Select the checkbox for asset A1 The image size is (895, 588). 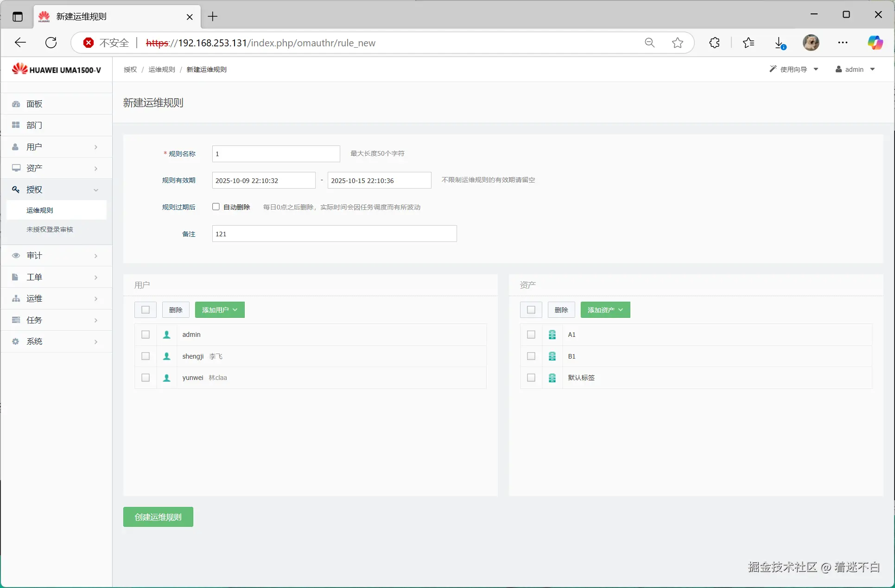[531, 335]
